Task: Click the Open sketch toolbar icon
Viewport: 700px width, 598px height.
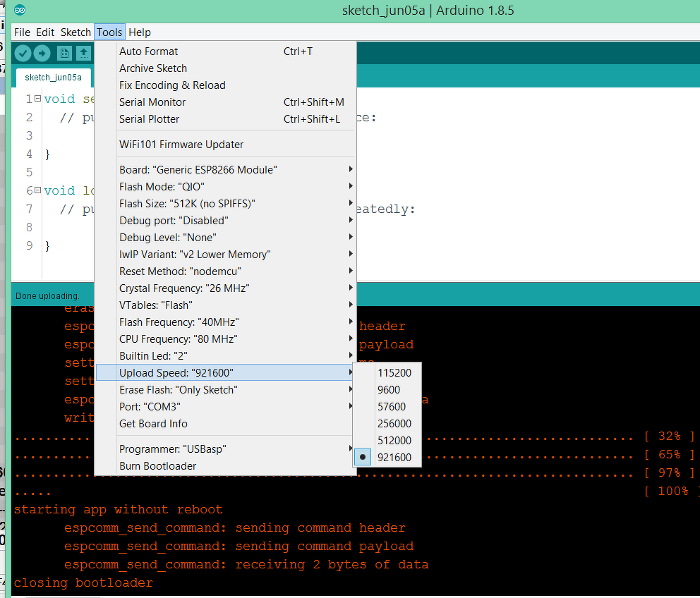Action: point(83,54)
